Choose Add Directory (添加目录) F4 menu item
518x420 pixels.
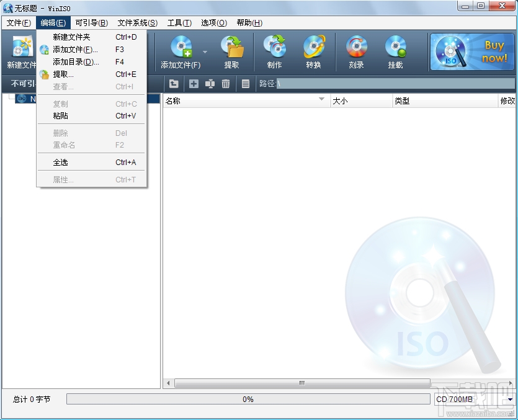tap(92, 62)
